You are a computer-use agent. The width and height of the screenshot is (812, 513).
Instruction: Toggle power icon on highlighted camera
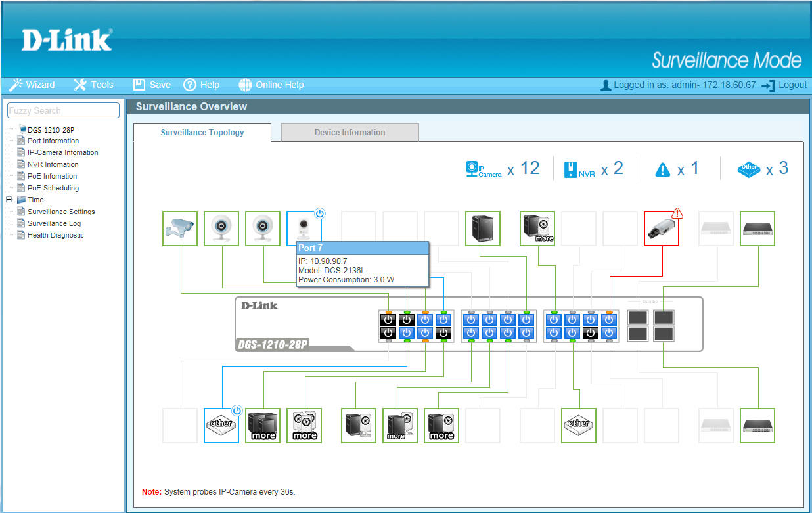pos(319,213)
